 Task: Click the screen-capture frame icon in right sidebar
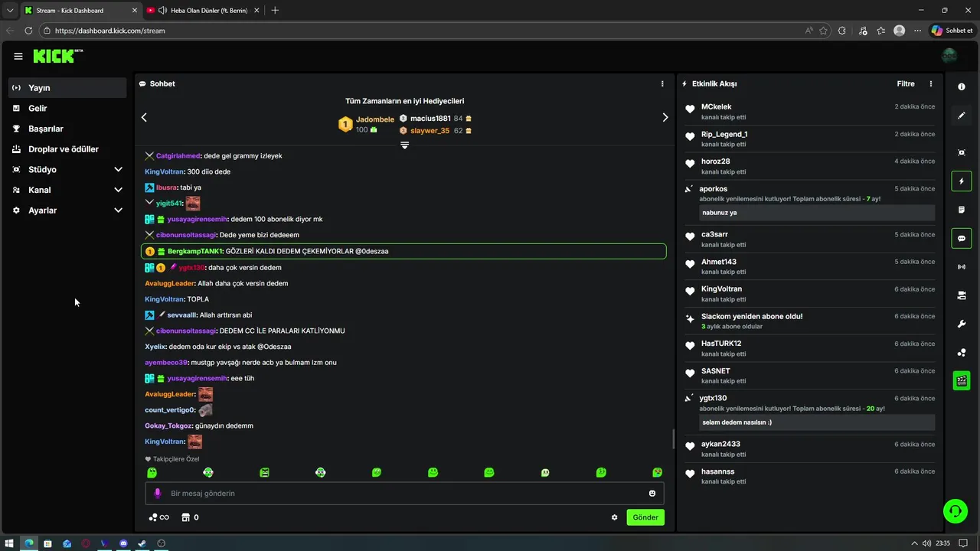[x=962, y=152]
